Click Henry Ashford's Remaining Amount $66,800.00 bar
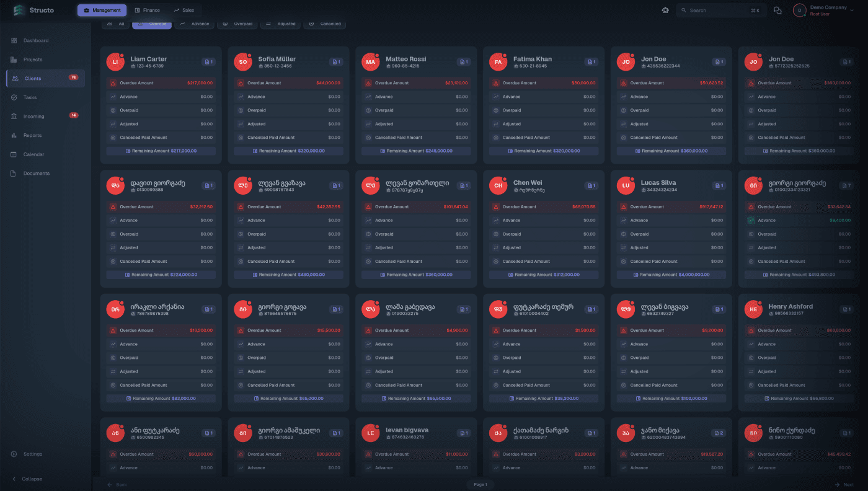Image resolution: width=868 pixels, height=491 pixels. pyautogui.click(x=799, y=398)
